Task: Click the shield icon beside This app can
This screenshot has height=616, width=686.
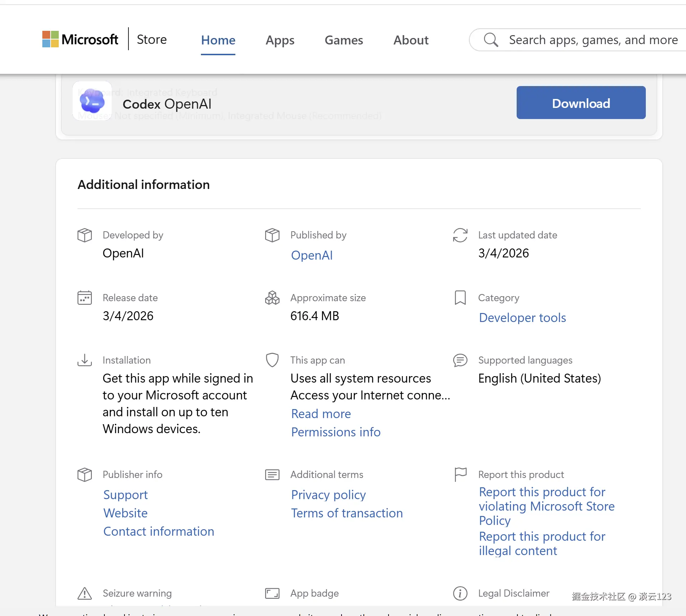Action: [x=272, y=360]
